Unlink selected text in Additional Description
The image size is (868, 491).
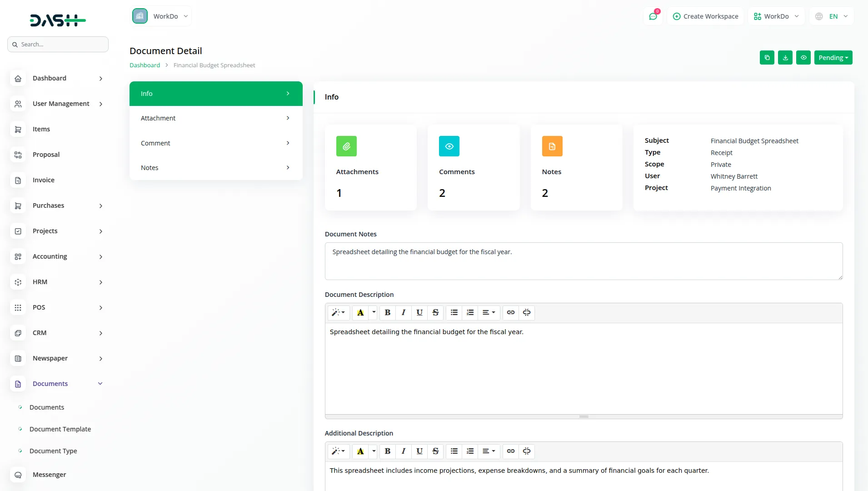tap(527, 451)
